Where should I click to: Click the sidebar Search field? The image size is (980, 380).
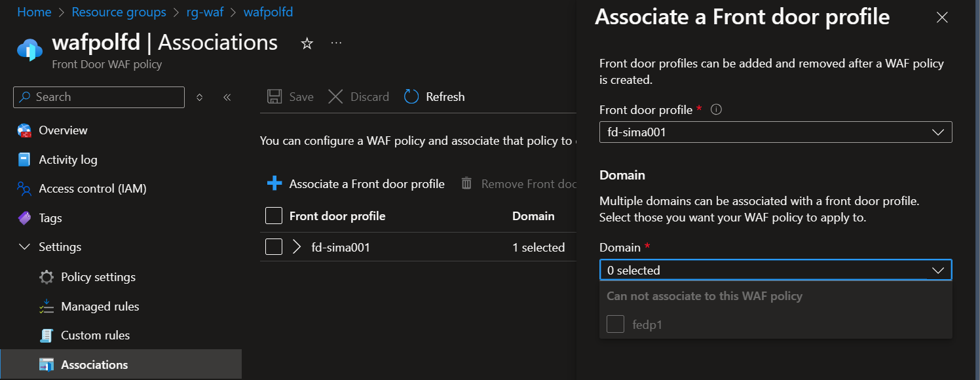99,97
